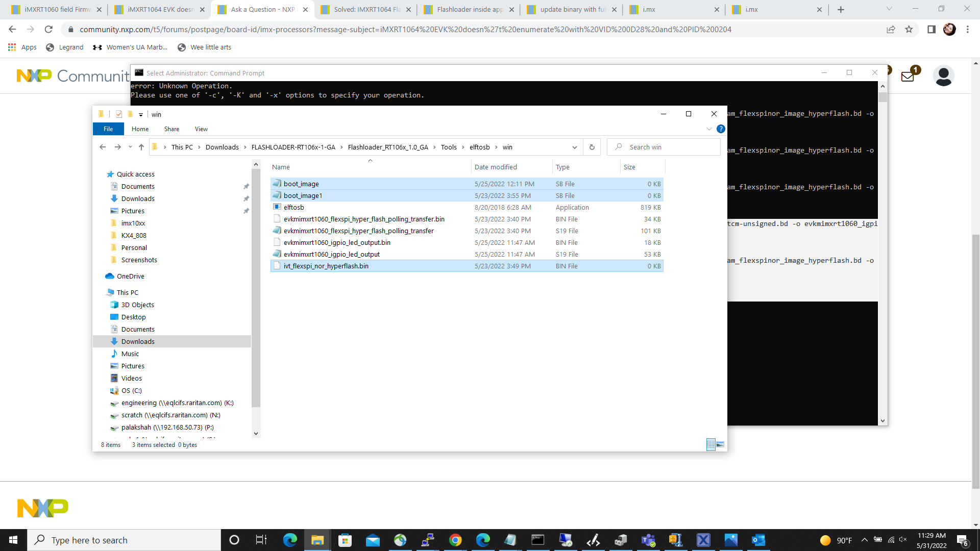Open WinZip from the taskbar
Screen dimensions: 980x551
(x=676, y=540)
